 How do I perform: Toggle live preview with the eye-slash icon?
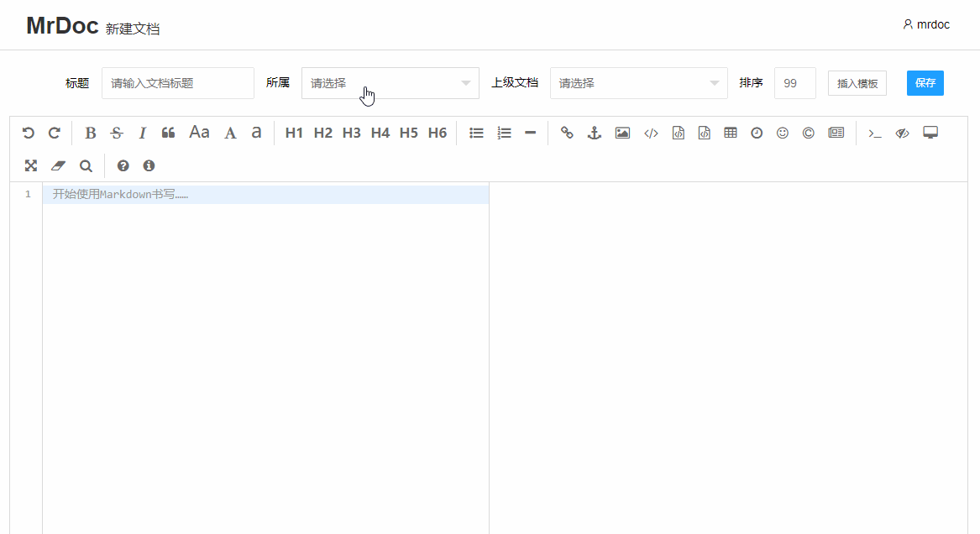tap(902, 133)
